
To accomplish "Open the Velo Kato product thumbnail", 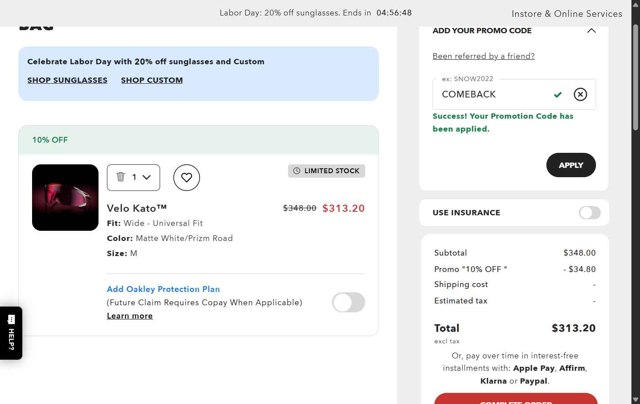I will pyautogui.click(x=65, y=198).
